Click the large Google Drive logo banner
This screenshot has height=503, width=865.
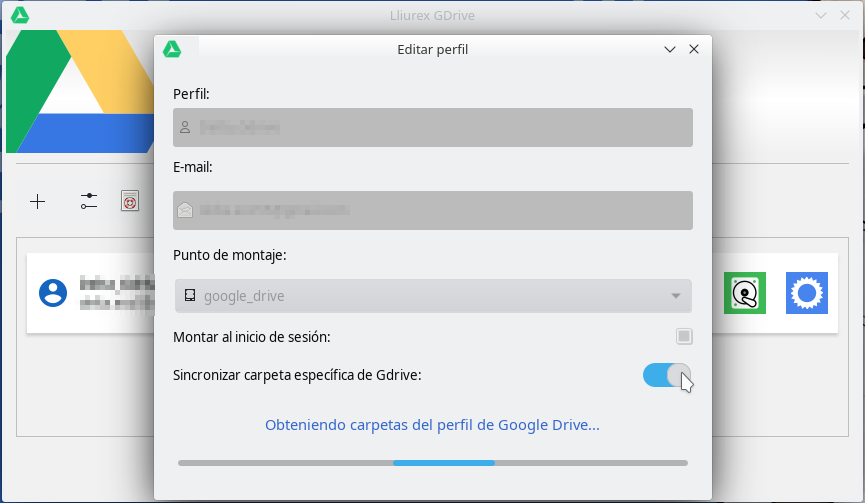coord(80,92)
